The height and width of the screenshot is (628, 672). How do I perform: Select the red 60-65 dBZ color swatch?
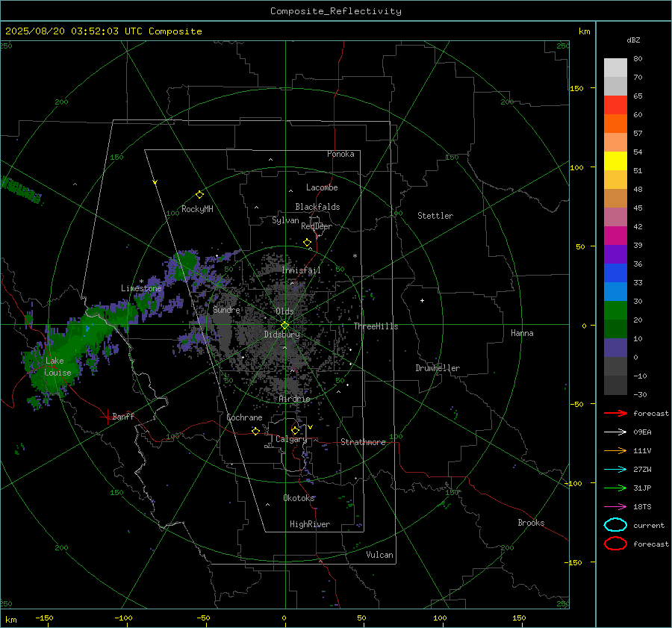[615, 105]
